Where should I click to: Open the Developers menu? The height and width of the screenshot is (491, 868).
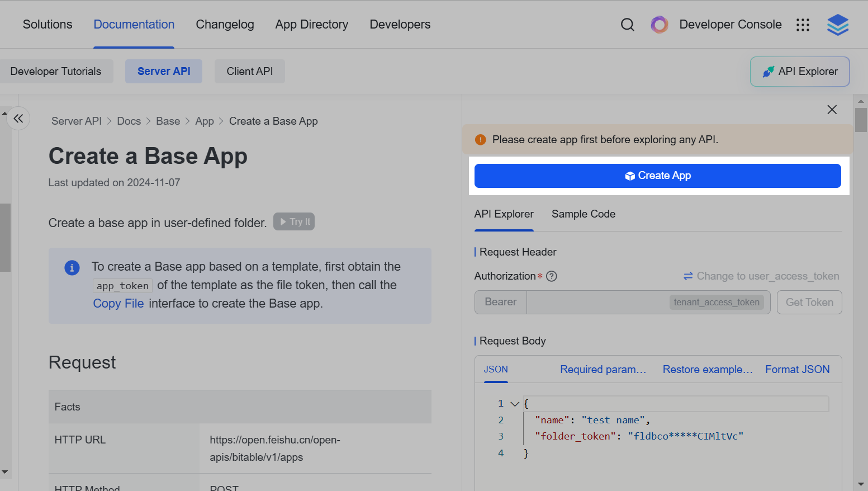(400, 25)
